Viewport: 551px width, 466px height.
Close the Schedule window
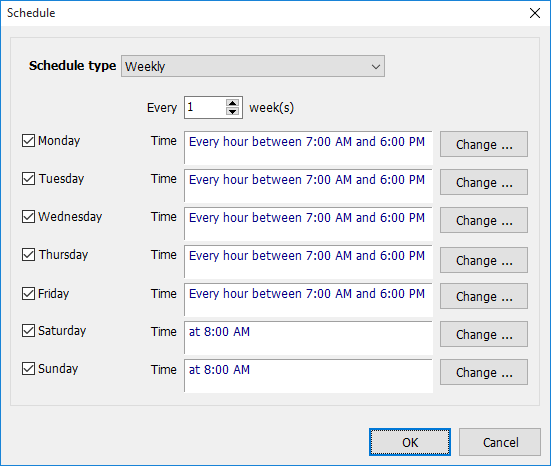pos(535,13)
